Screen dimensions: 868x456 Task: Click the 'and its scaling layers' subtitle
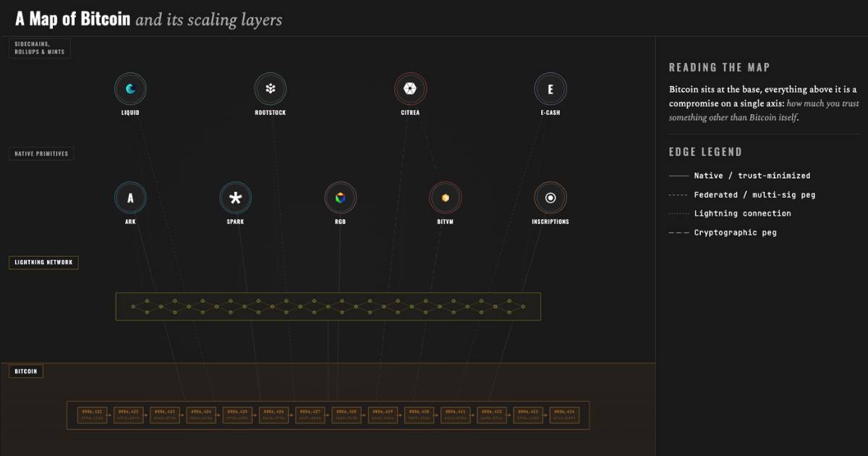(209, 20)
